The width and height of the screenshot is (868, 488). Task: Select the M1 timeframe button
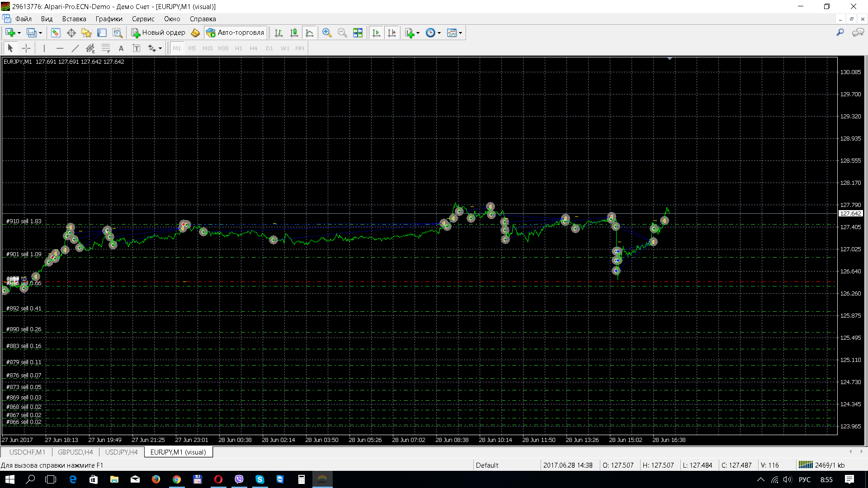[x=177, y=48]
